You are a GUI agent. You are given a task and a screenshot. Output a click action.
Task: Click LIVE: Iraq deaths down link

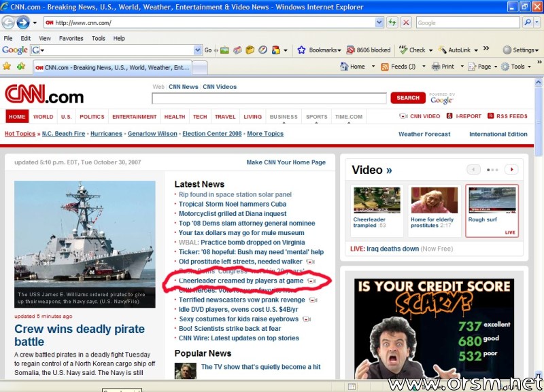tap(384, 249)
